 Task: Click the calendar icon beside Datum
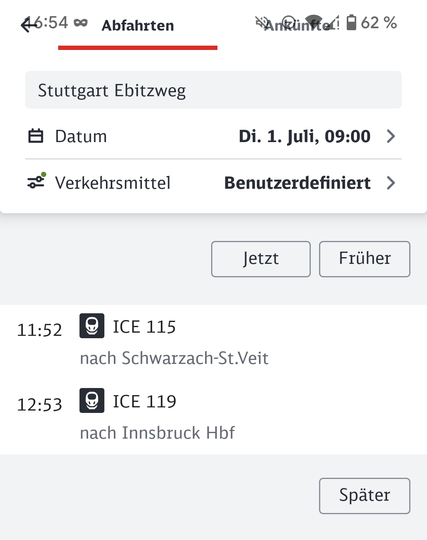pos(35,136)
